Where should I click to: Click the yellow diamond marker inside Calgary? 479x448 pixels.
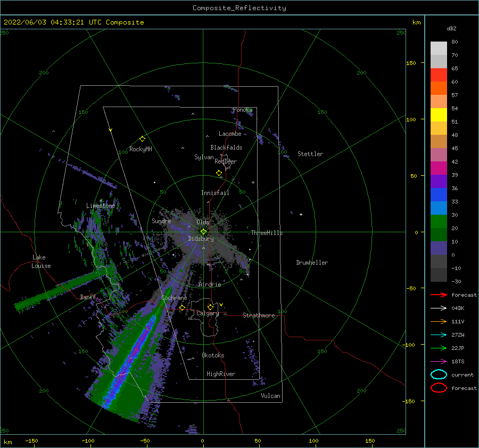[x=210, y=307]
